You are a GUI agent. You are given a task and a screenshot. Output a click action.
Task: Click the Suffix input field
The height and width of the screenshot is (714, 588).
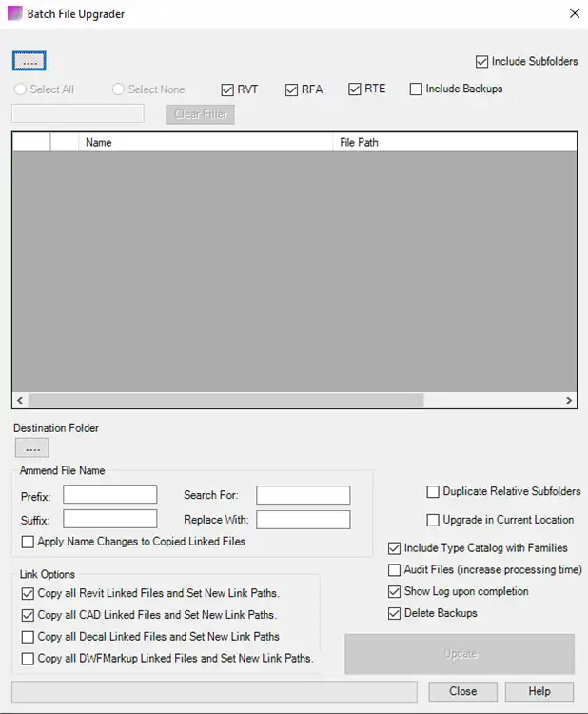pyautogui.click(x=110, y=519)
